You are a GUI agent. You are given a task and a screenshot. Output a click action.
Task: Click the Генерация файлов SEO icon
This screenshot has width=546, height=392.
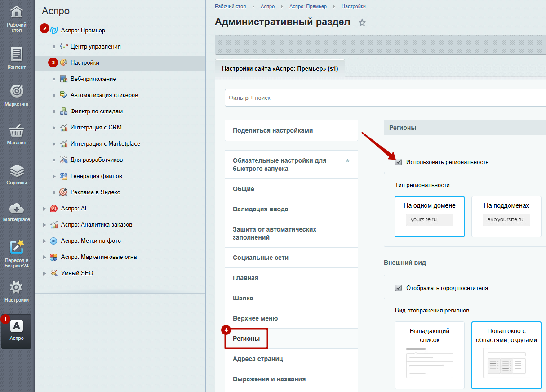click(63, 176)
